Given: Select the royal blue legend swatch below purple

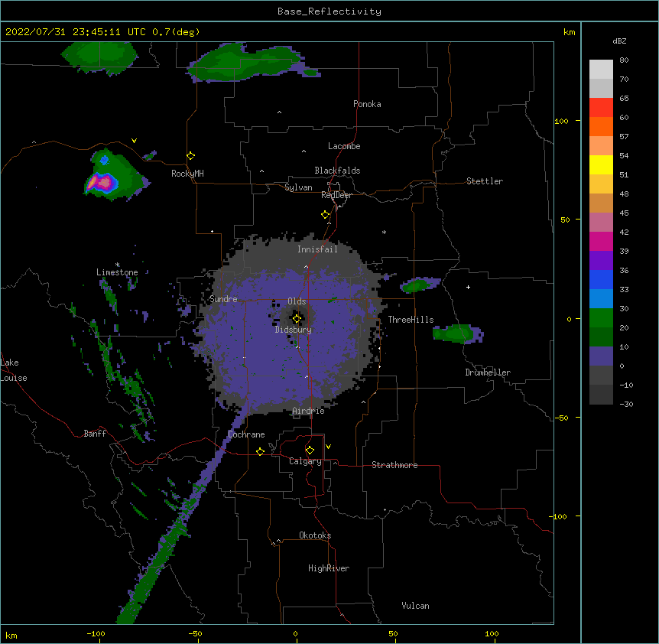Looking at the screenshot, I should click(x=601, y=279).
